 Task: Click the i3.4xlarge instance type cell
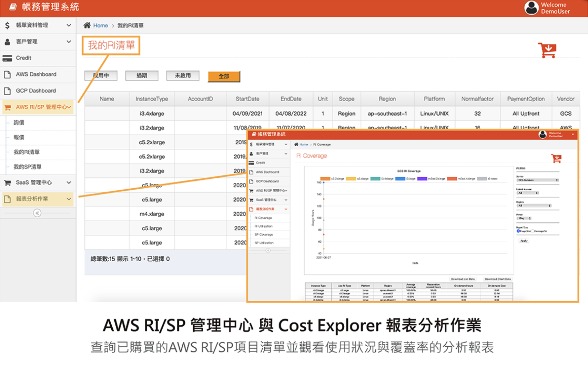(x=152, y=114)
